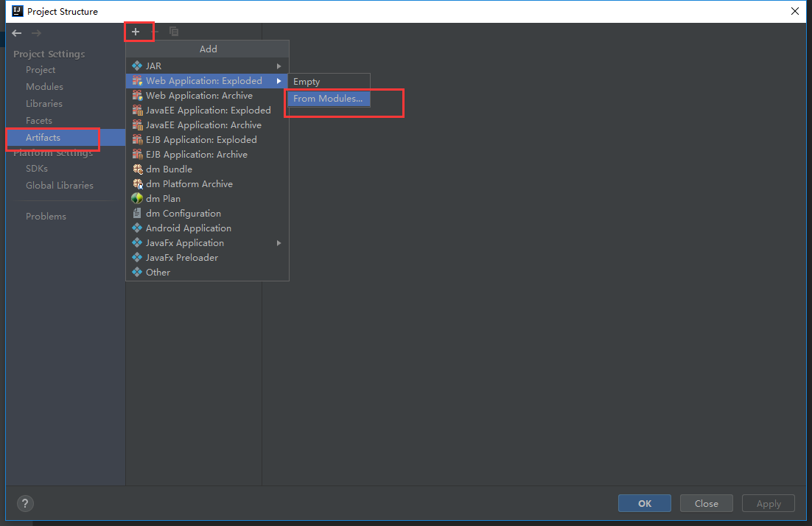Click the dm Plan globe icon

click(137, 199)
